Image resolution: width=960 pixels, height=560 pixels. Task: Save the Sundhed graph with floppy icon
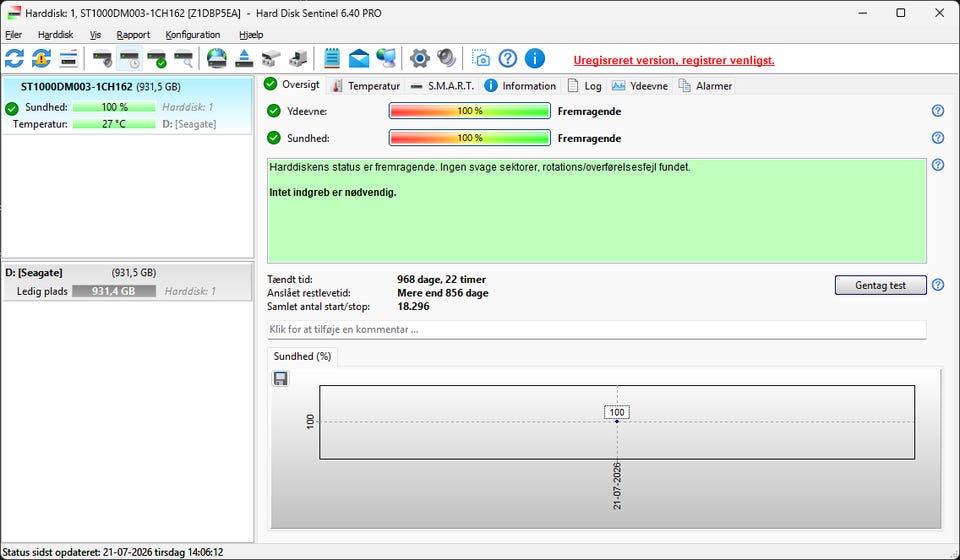(280, 379)
